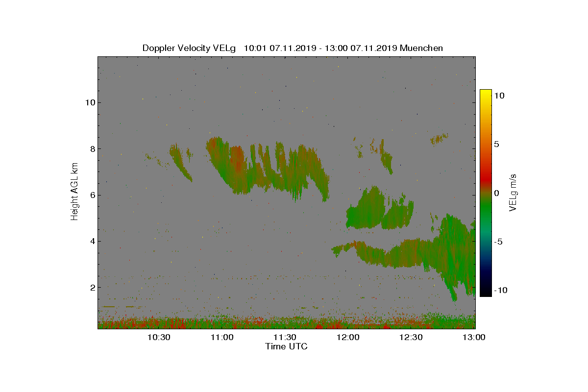Click the 11:00 time tick label
The height and width of the screenshot is (392, 588).
pos(222,338)
